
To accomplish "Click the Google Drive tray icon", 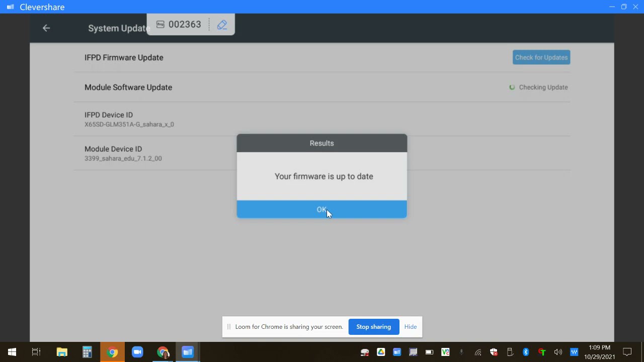I will click(381, 352).
